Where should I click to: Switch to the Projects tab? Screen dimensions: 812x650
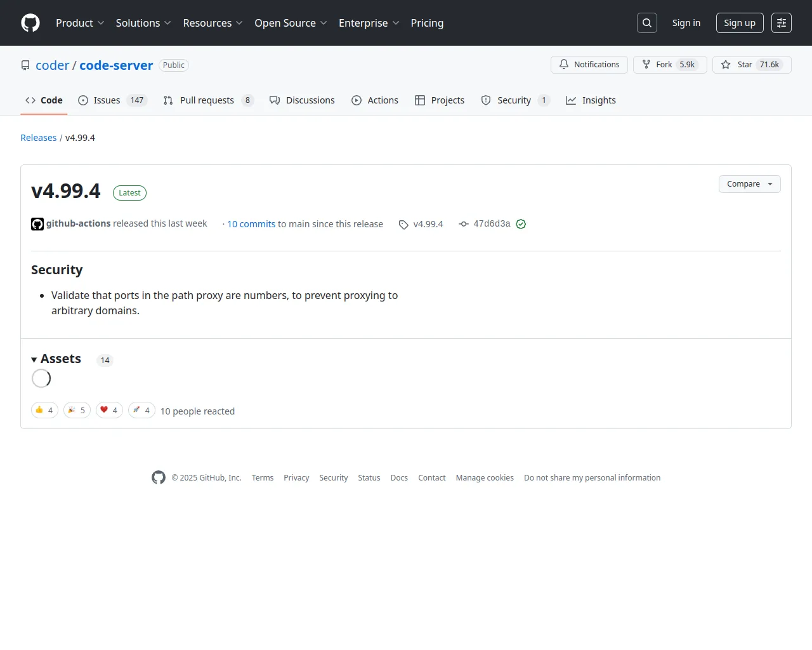click(440, 100)
